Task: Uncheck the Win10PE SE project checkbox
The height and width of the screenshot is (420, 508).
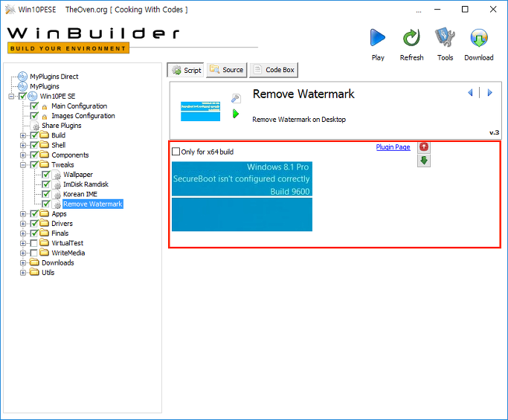Action: 22,96
